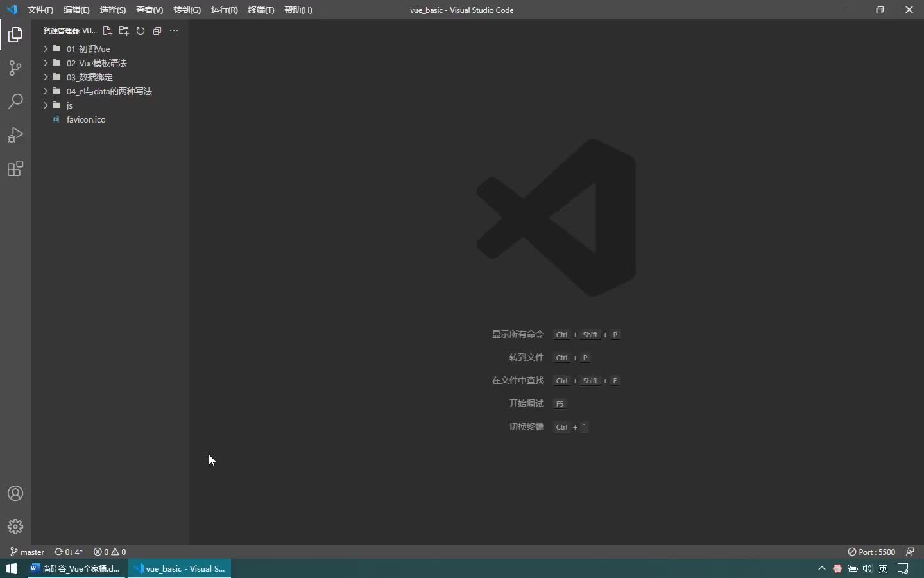Open the favicon.ico file
The image size is (924, 578).
pos(86,119)
